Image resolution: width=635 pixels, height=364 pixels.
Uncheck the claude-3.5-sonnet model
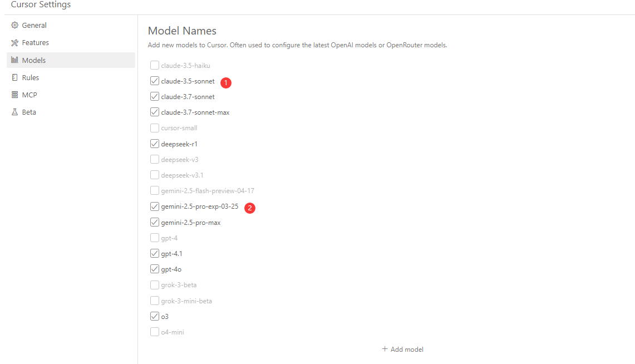pos(154,81)
